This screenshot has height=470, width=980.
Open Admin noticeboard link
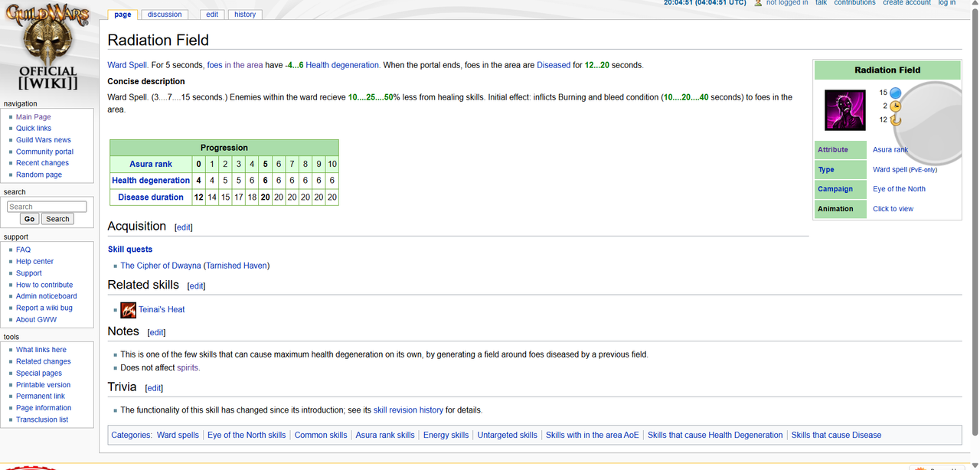[47, 296]
